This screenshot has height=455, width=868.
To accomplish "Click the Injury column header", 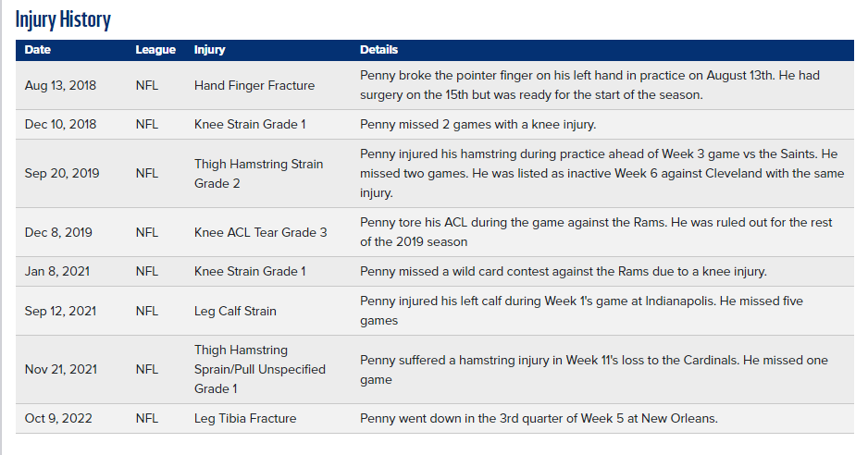I will point(210,50).
